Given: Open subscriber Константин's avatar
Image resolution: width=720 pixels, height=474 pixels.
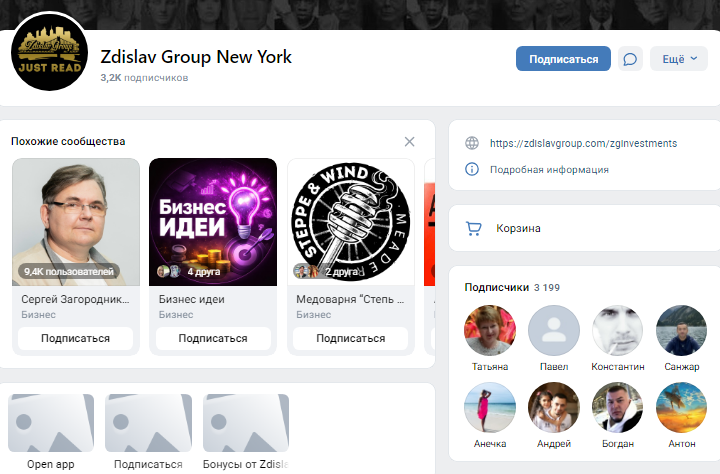Looking at the screenshot, I should 618,330.
